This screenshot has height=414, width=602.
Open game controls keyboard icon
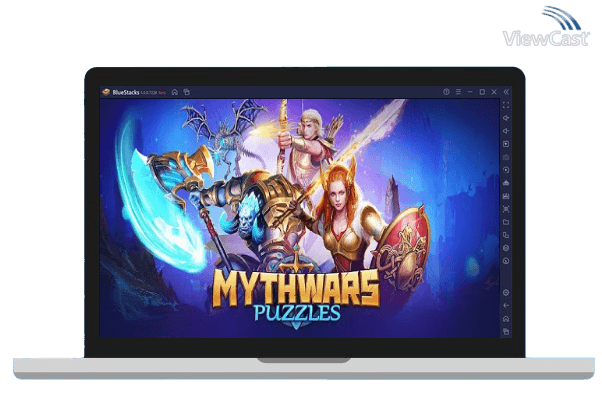(x=506, y=157)
